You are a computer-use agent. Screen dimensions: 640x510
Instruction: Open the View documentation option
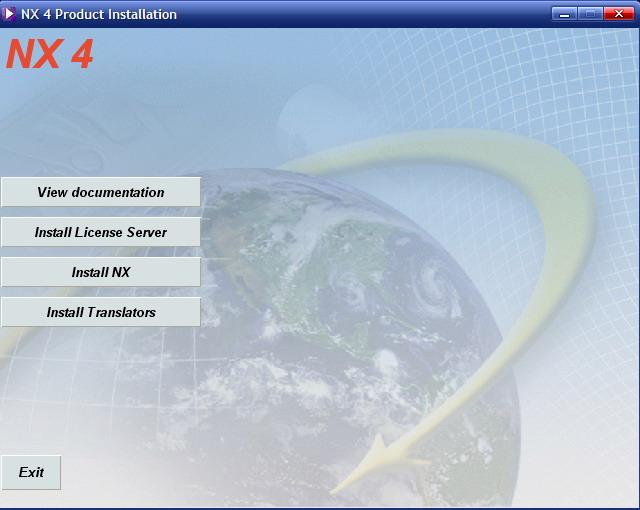coord(101,192)
